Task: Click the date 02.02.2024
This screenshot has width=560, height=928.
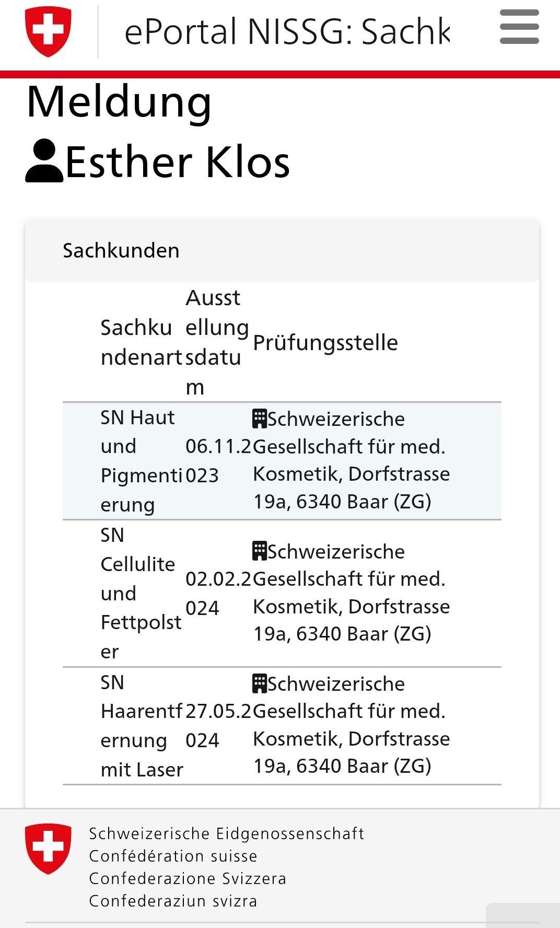Action: (218, 593)
